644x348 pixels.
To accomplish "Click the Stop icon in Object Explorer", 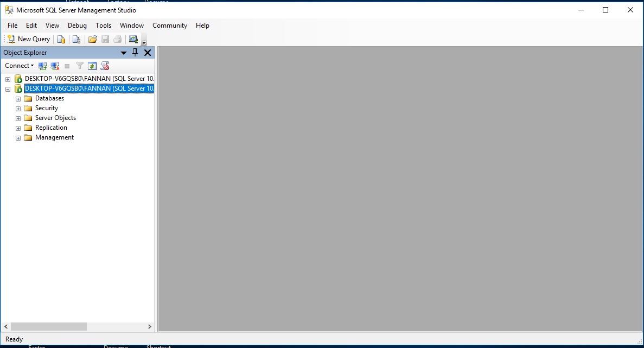I will pos(67,66).
